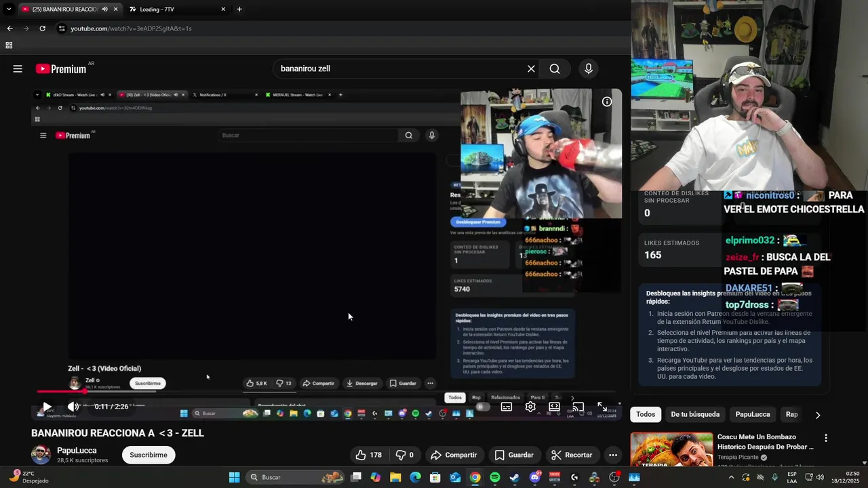Switch player to theater mode
This screenshot has height=488, width=868.
click(x=554, y=407)
